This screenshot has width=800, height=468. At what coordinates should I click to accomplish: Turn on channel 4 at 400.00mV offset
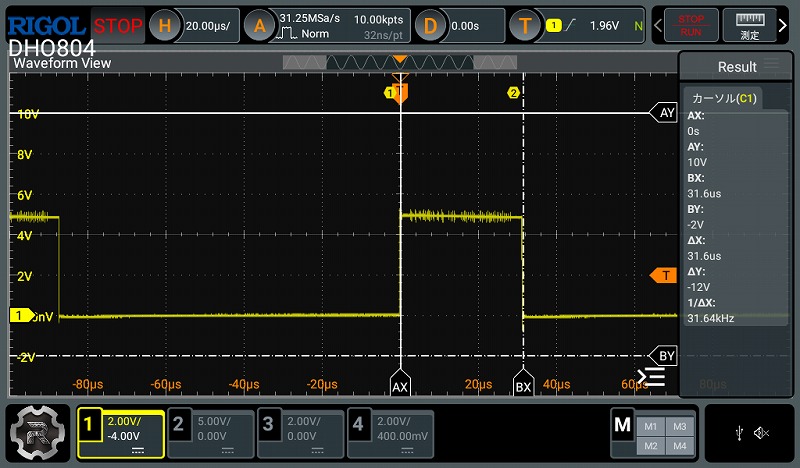point(389,432)
